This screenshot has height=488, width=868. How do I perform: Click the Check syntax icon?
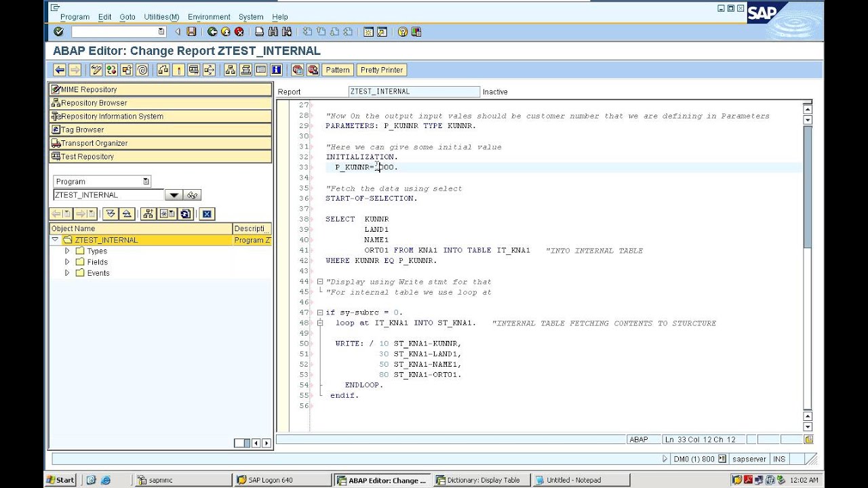[111, 70]
